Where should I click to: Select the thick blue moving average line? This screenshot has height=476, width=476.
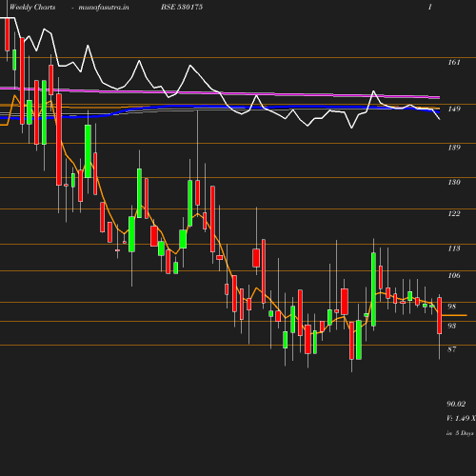(x=220, y=109)
